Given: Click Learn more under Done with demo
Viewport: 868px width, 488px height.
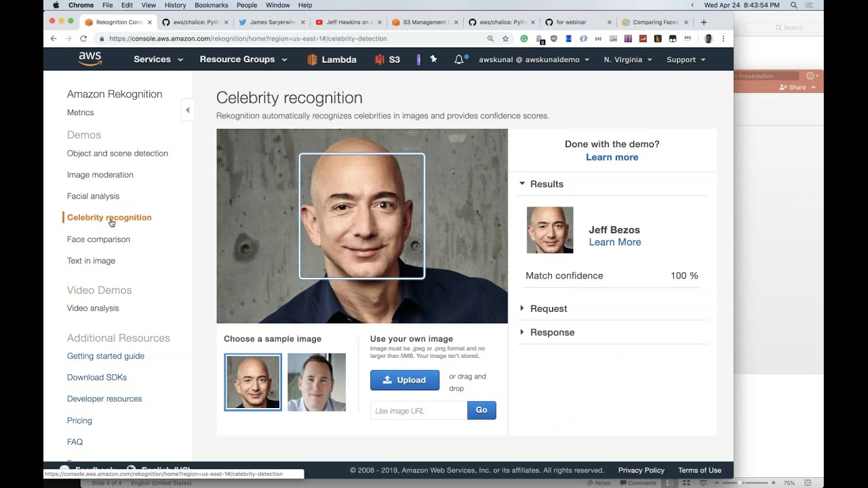Looking at the screenshot, I should (612, 157).
